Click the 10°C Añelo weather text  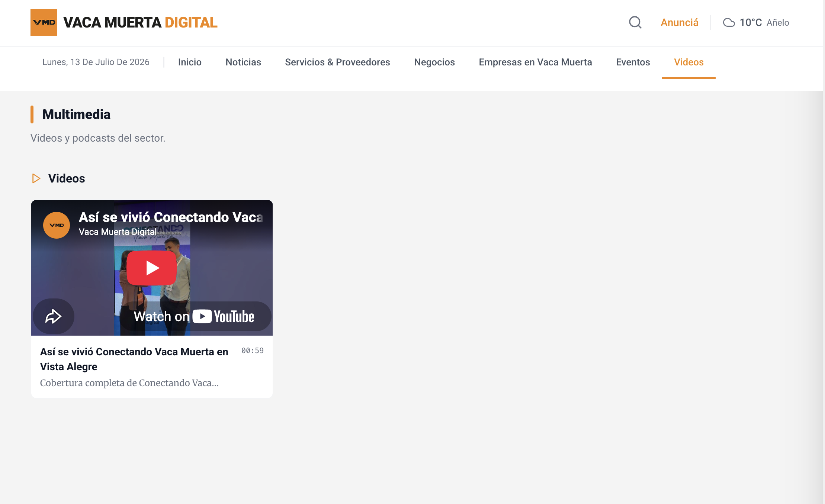pos(764,22)
